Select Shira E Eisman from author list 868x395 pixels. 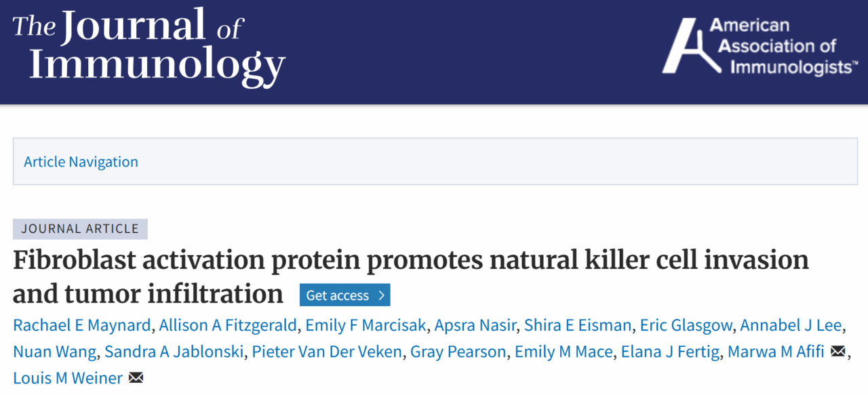tap(577, 325)
